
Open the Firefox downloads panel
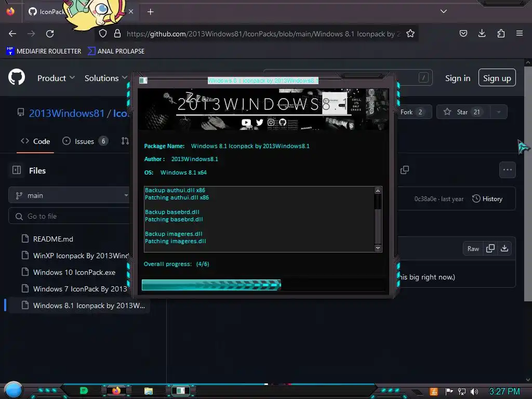[x=482, y=33]
